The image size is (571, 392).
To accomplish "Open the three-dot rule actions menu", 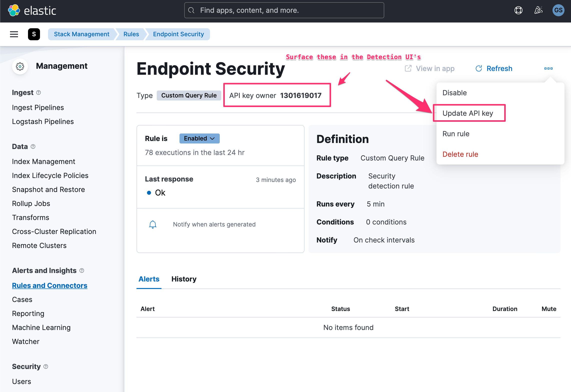I will point(548,68).
